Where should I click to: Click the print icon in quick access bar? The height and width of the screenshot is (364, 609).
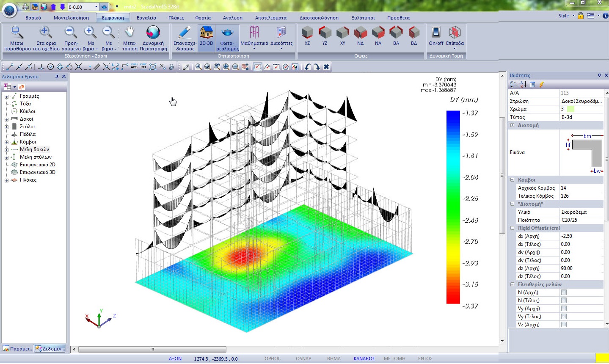point(26,7)
